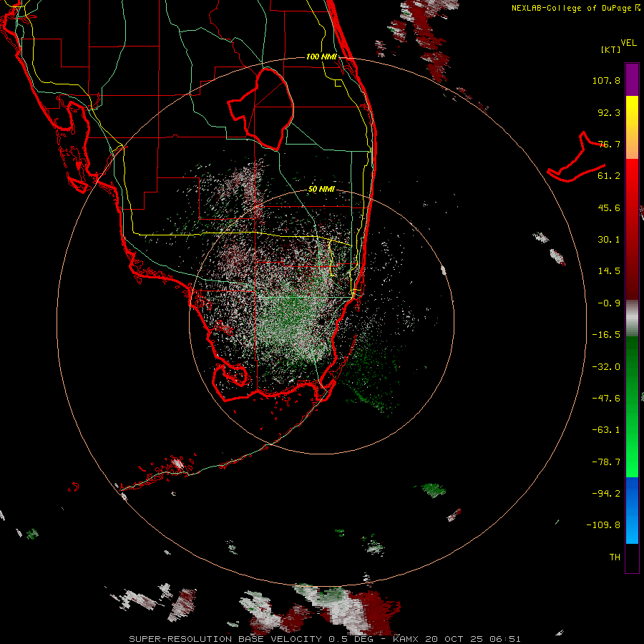Click the gray near-zero segment of the color bar
The image size is (644, 644).
[x=632, y=318]
